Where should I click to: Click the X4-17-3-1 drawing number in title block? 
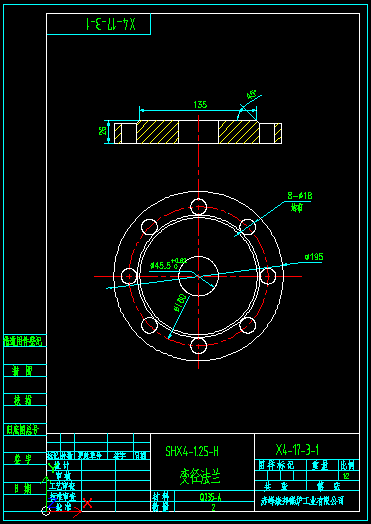[297, 450]
